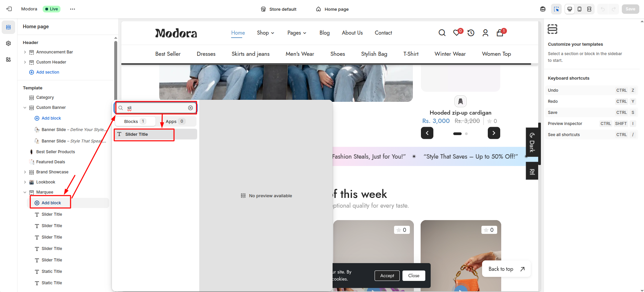This screenshot has height=292, width=644.
Task: Switch to the Apps tab
Action: 175,121
